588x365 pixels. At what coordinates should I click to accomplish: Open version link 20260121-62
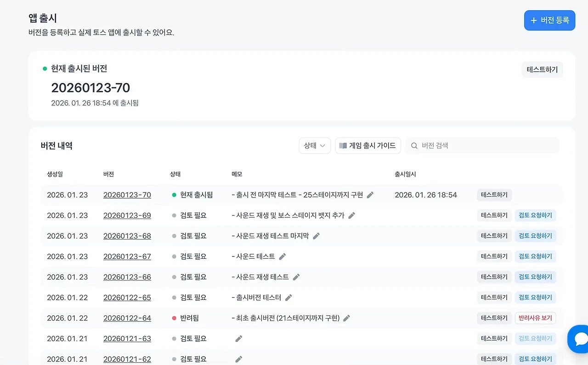click(x=127, y=359)
